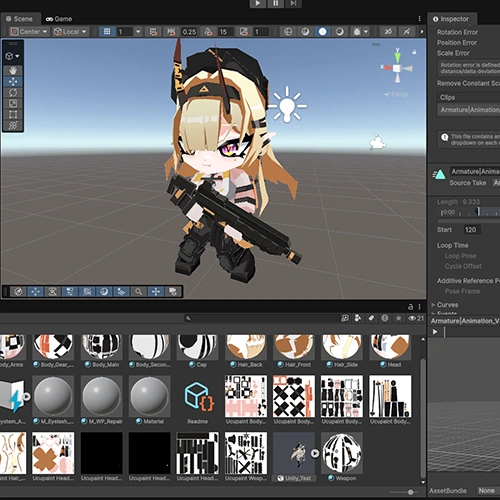
Task: Click the pause button
Action: point(276,3)
